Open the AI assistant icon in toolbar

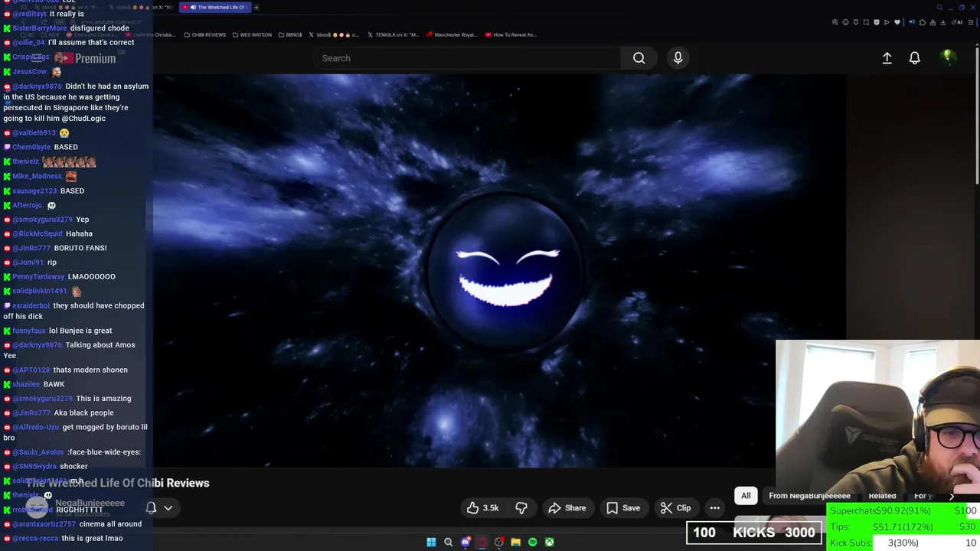point(957,22)
